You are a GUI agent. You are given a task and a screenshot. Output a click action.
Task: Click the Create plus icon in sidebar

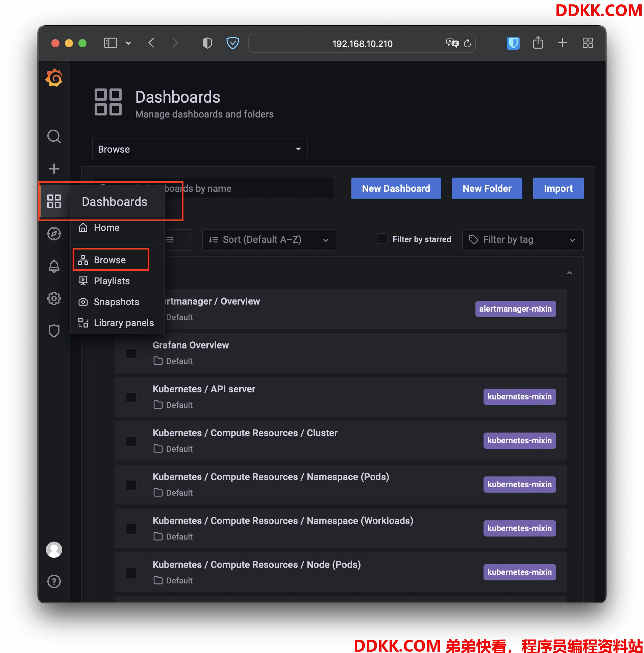pos(54,169)
